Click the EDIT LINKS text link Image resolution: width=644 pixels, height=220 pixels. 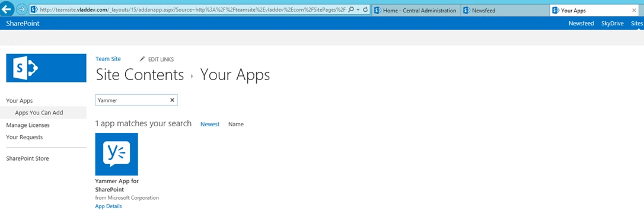tap(161, 59)
